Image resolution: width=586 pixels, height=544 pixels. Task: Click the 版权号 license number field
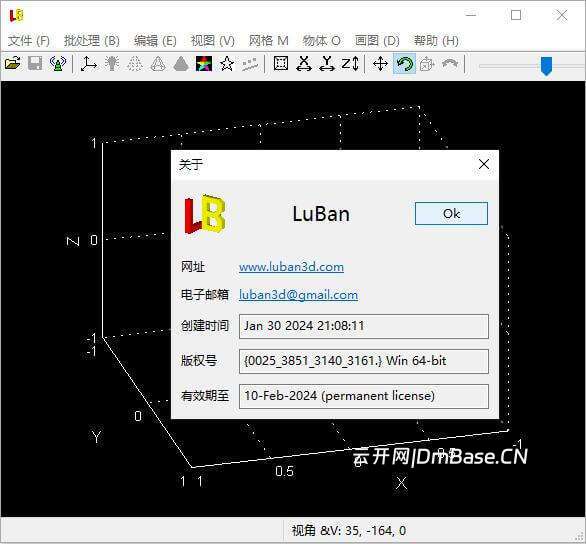click(364, 361)
